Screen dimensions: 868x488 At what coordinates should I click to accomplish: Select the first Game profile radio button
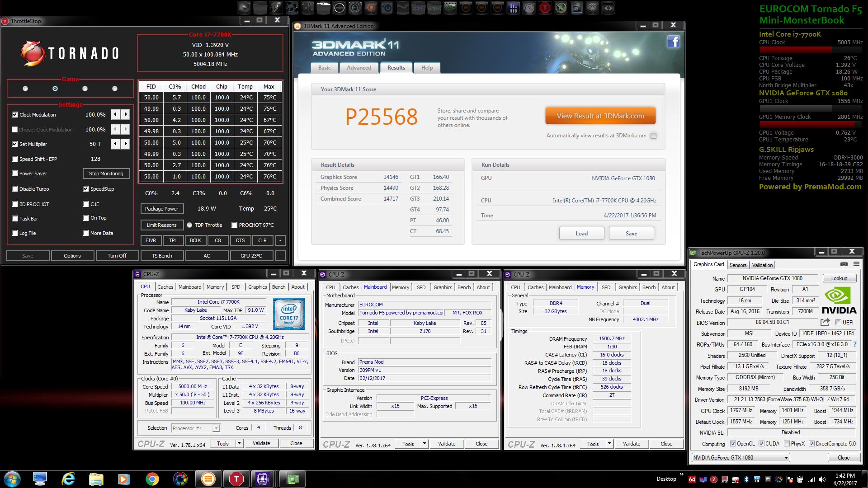tap(25, 89)
